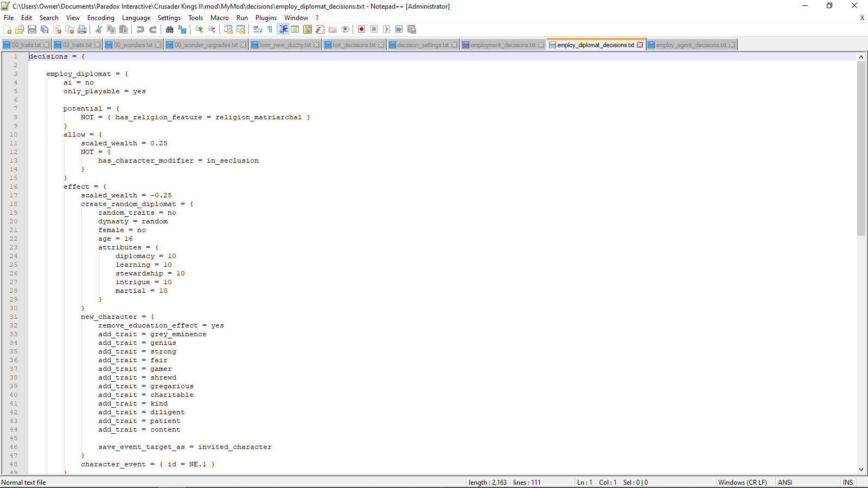Open the Search menu
868x488 pixels.
click(49, 18)
